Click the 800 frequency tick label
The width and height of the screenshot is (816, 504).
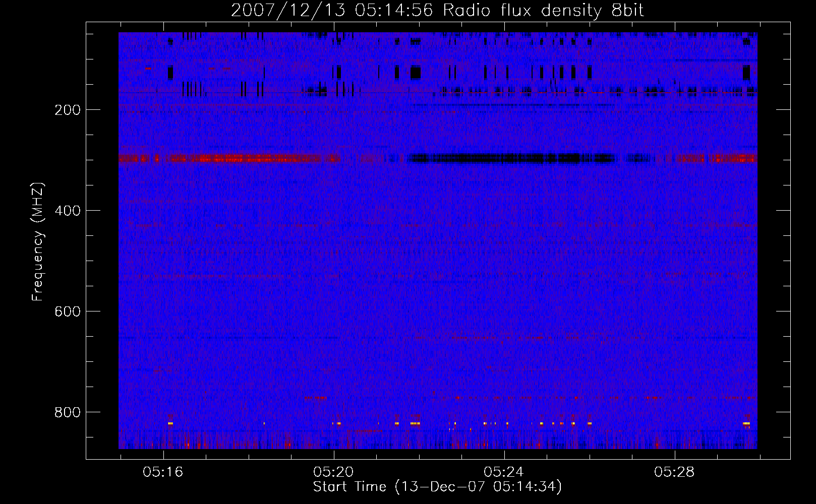point(68,413)
